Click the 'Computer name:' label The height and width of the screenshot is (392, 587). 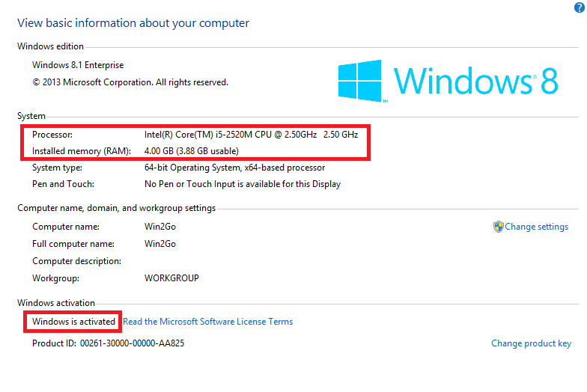click(66, 227)
